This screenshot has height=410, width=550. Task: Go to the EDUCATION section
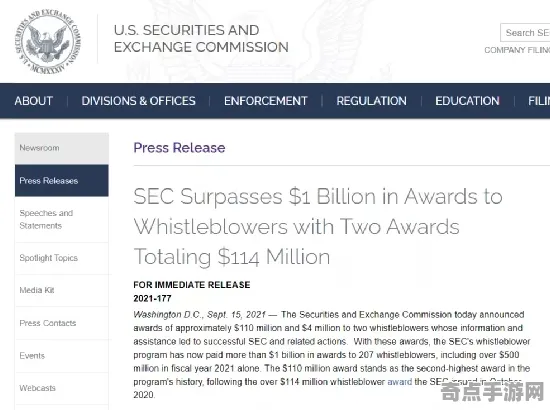coord(467,101)
